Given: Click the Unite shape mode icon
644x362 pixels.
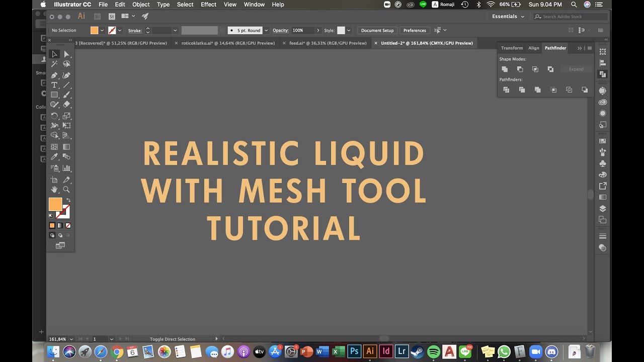Looking at the screenshot, I should (x=505, y=69).
